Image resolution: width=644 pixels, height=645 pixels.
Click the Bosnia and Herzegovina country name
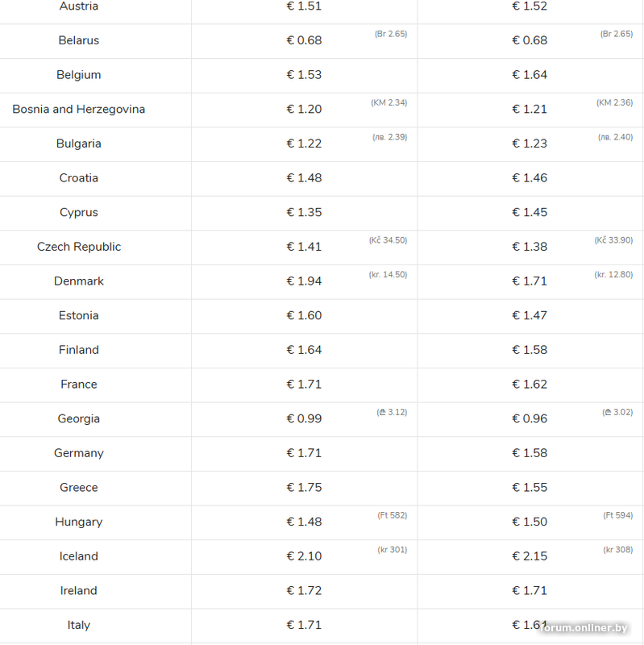pyautogui.click(x=79, y=109)
